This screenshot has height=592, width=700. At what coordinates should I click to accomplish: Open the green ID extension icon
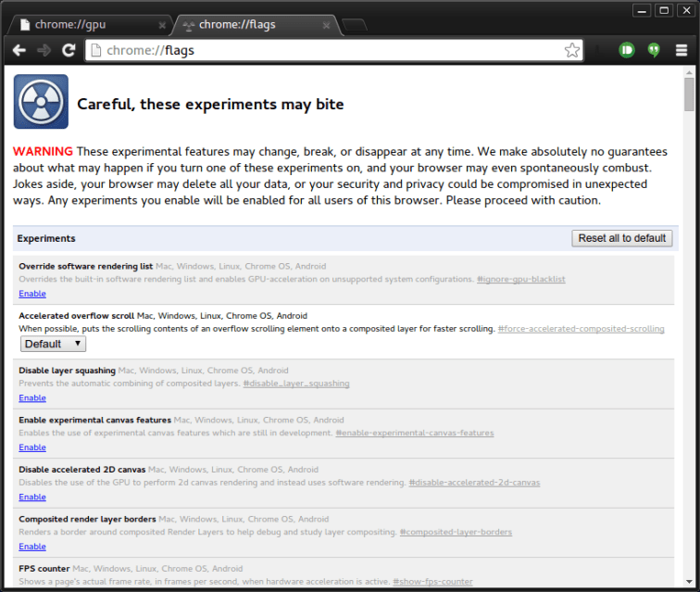[x=626, y=50]
